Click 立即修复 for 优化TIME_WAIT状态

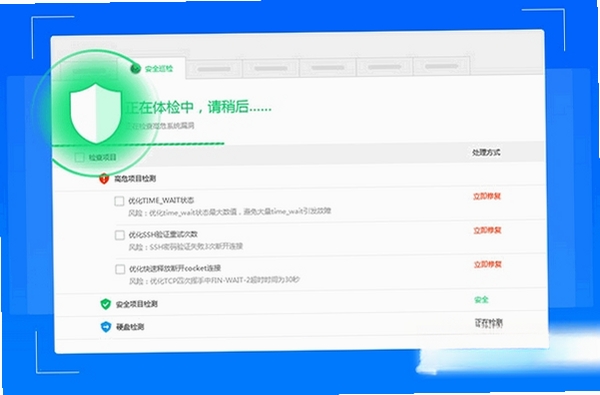487,196
